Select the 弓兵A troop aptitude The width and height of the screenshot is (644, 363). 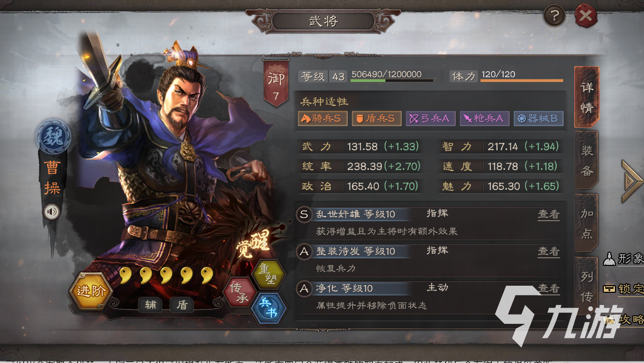pos(430,118)
